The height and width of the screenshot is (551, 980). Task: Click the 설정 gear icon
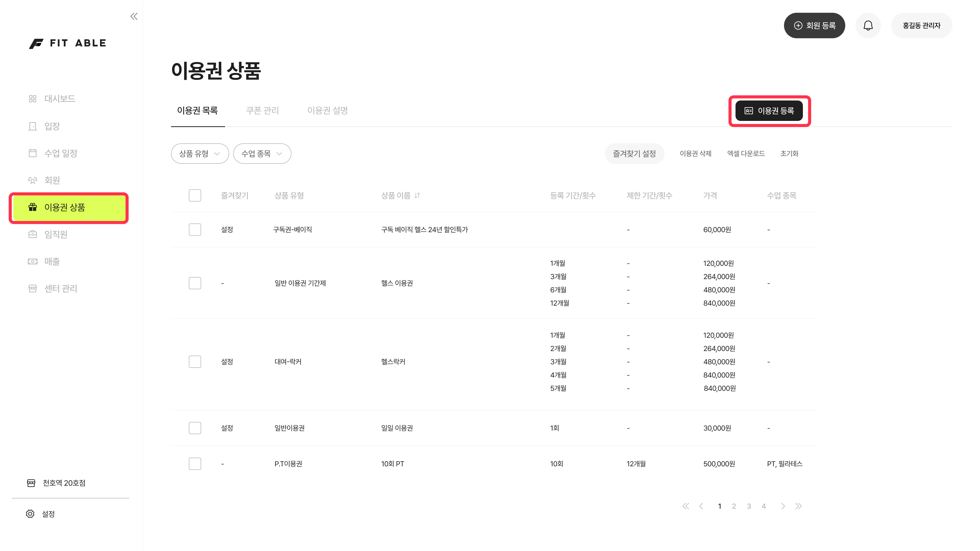pos(30,514)
